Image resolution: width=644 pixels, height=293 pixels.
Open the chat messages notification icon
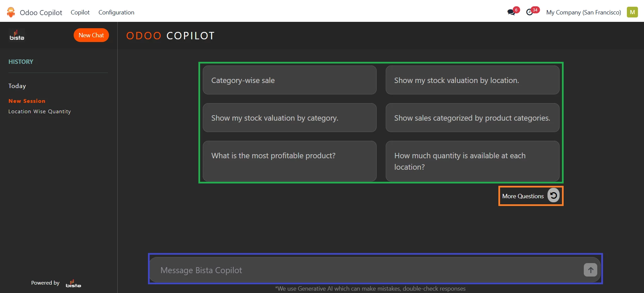pos(512,12)
